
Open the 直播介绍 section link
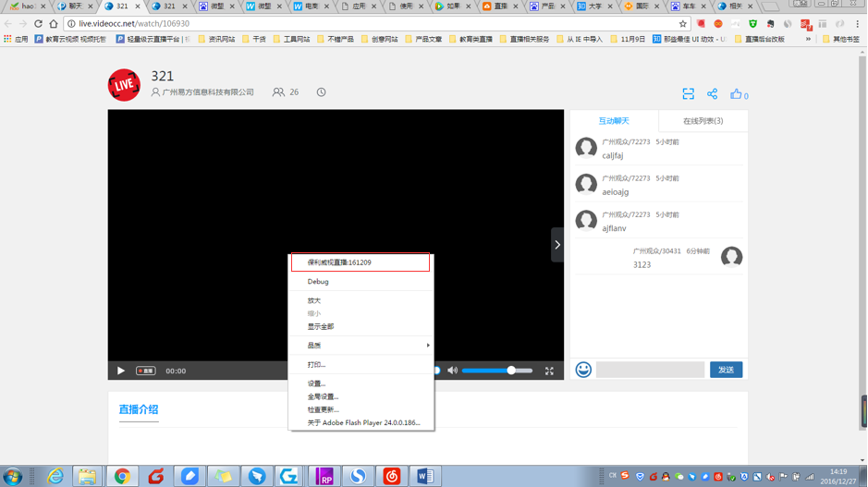click(139, 409)
